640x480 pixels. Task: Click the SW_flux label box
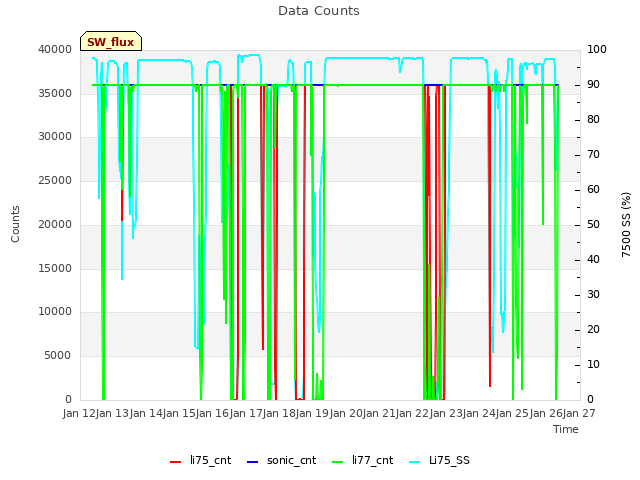[x=111, y=42]
